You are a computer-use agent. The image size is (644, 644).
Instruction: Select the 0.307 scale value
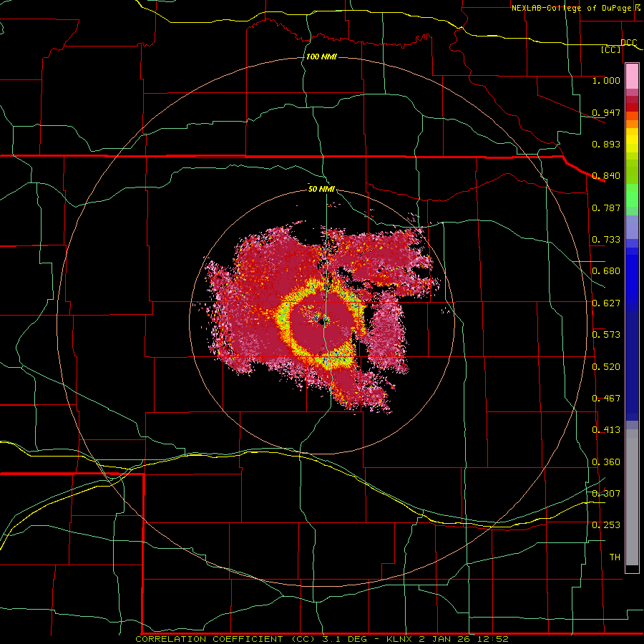tap(606, 493)
